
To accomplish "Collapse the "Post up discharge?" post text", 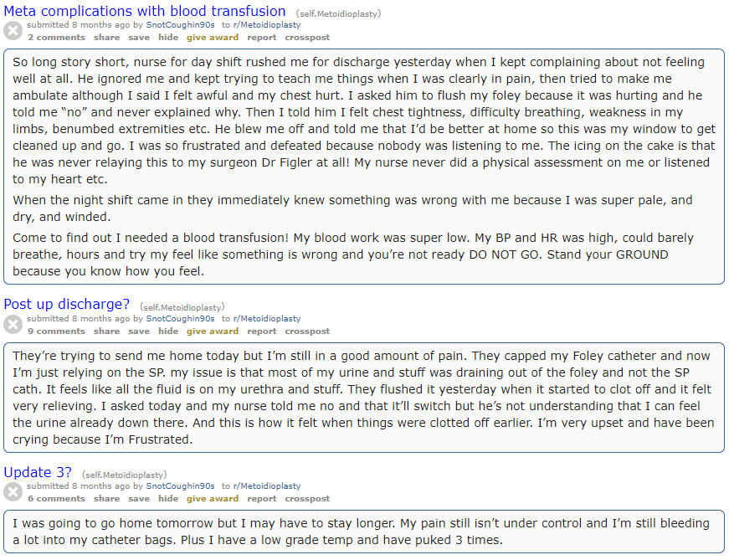I will (13, 325).
